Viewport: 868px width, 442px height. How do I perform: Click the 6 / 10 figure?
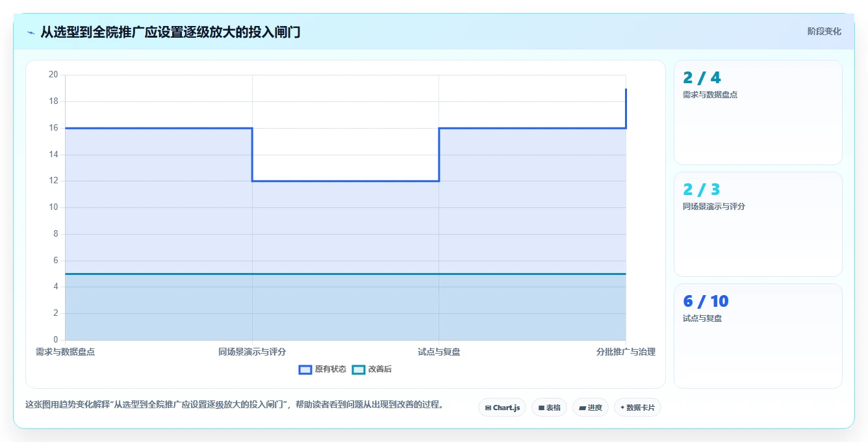click(x=706, y=302)
